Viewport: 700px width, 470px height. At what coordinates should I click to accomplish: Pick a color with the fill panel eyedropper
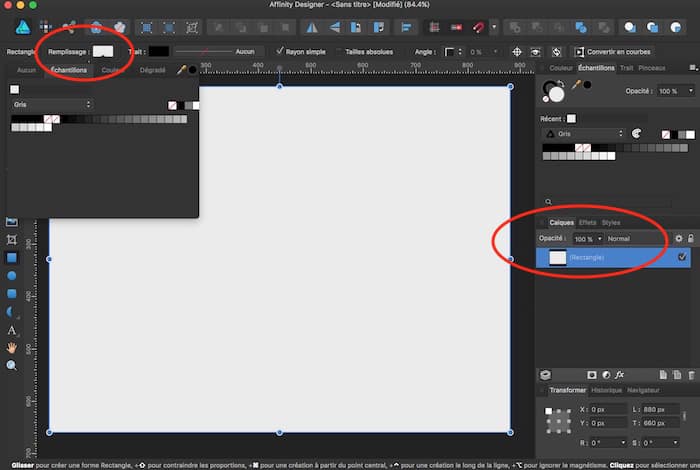tap(181, 70)
